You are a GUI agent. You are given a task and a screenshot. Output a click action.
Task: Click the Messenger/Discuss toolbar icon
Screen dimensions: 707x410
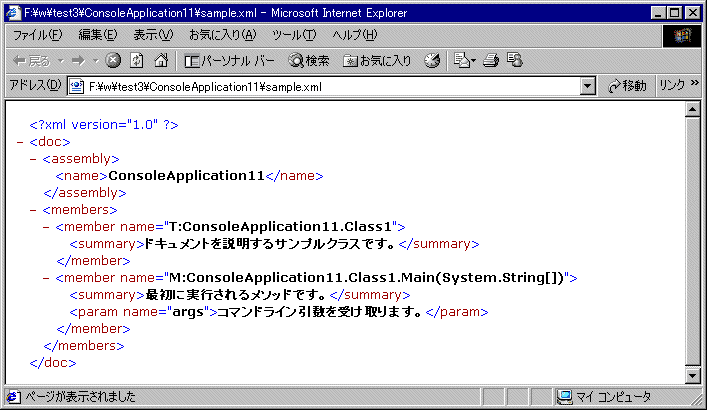click(514, 60)
